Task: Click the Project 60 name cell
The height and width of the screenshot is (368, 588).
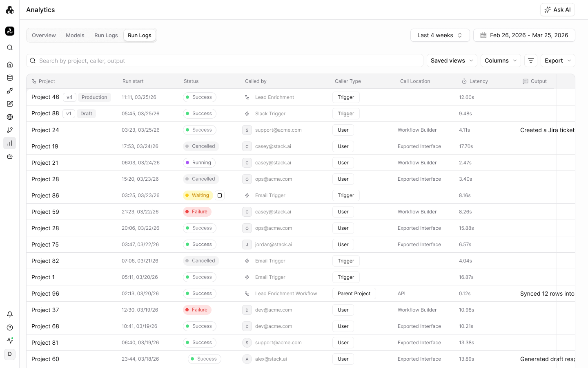Action: (x=45, y=359)
